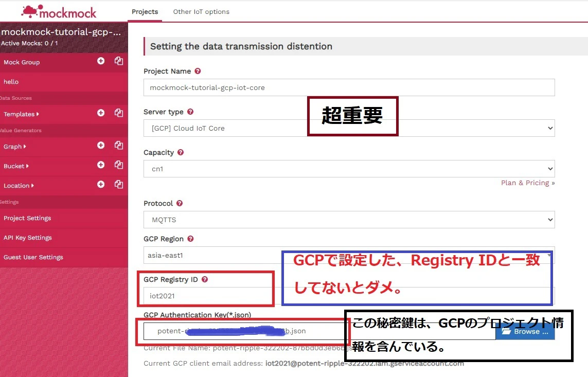This screenshot has height=377, width=588.
Task: Open Project Settings in sidebar
Action: click(x=64, y=218)
